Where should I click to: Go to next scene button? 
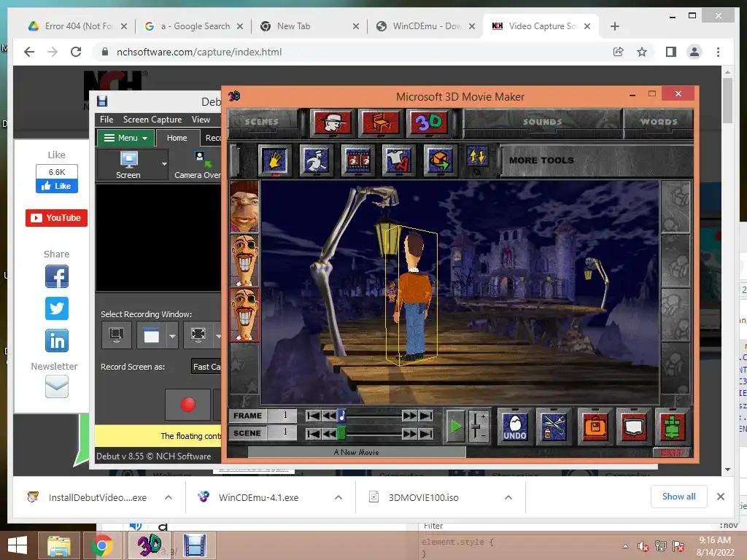tap(409, 433)
